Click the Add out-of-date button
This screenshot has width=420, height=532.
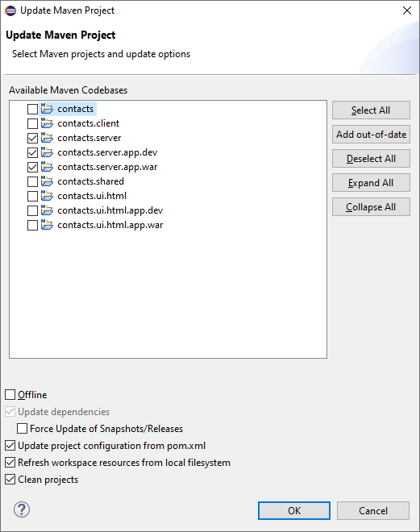point(371,135)
